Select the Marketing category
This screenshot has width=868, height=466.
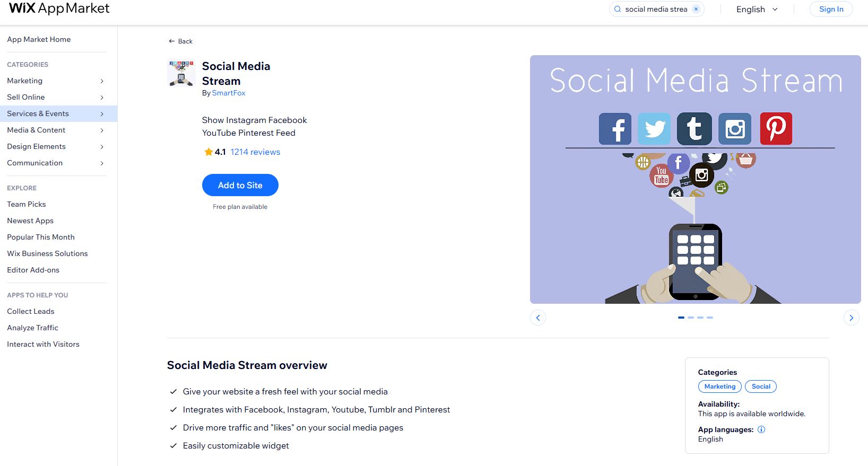coord(24,81)
